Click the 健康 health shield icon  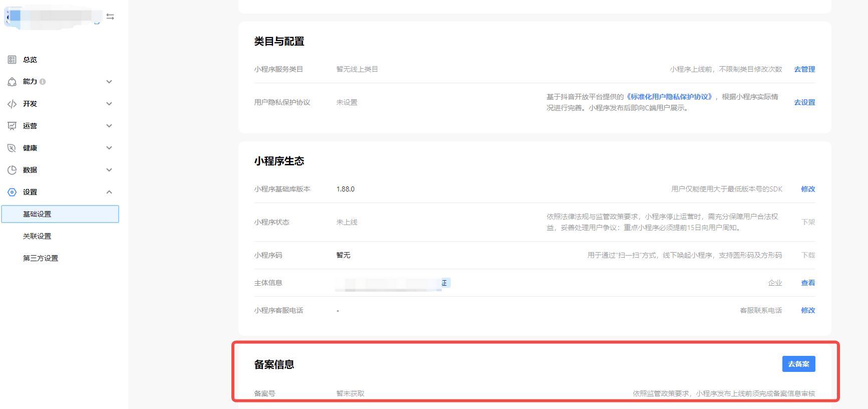[12, 148]
